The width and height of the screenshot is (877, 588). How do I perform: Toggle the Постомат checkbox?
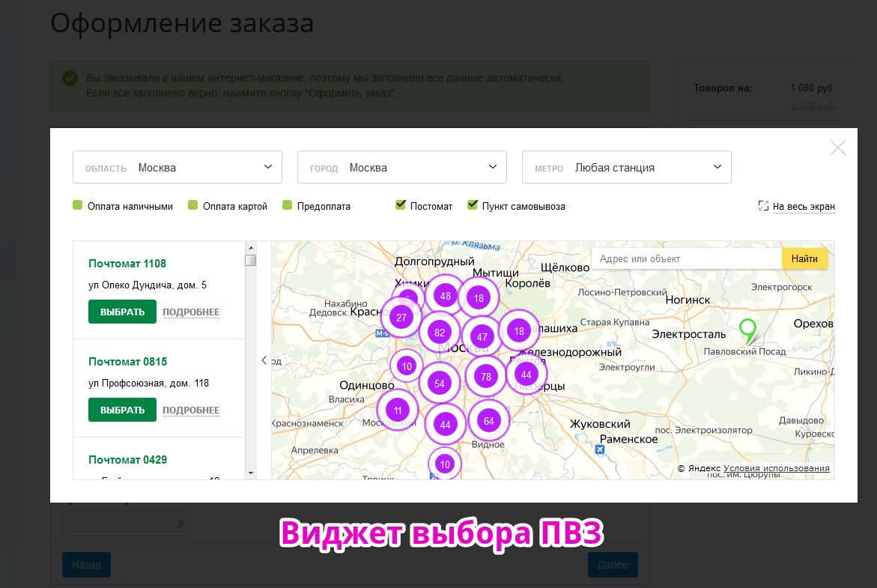coord(401,205)
